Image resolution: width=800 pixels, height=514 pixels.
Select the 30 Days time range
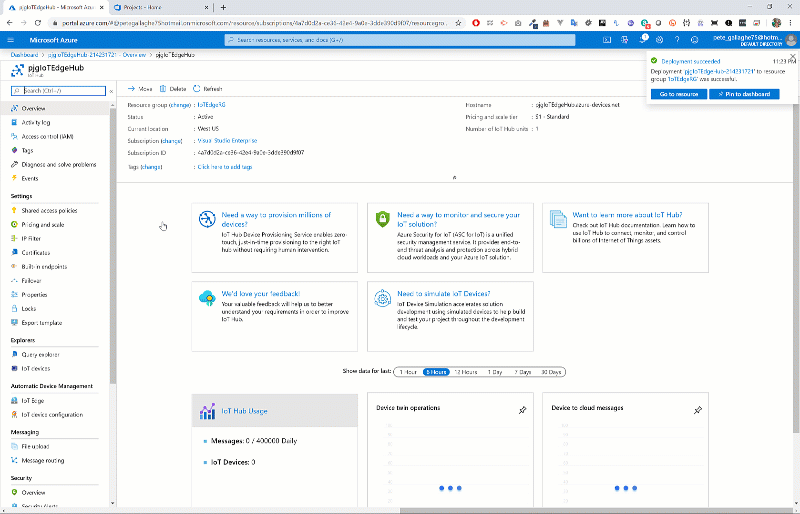(551, 372)
